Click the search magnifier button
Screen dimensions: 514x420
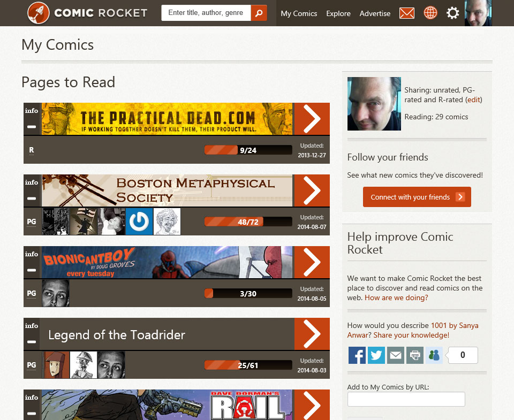click(x=259, y=13)
